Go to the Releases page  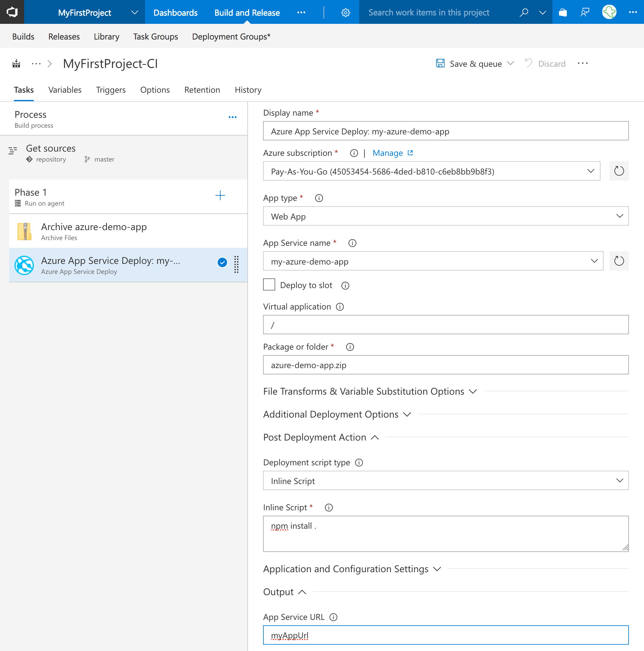tap(64, 37)
